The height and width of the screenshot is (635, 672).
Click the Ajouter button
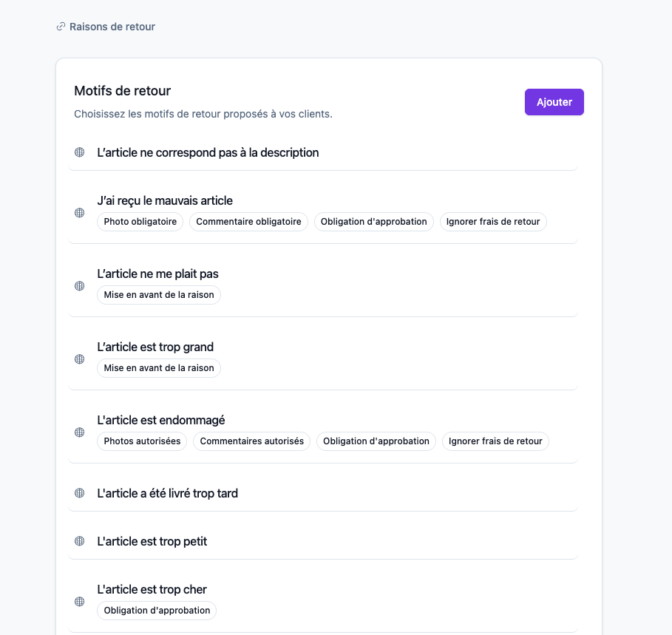[x=554, y=102]
